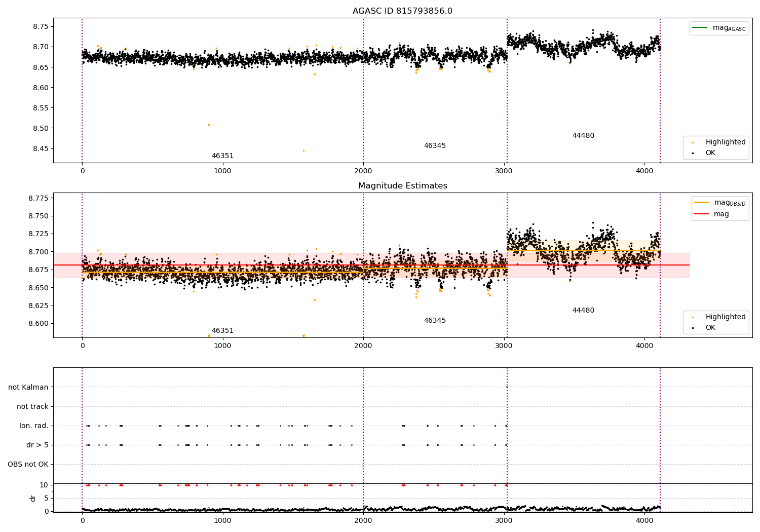Click x-tick '4000' under the Magnitude Estimates plot
This screenshot has height=532, width=760.
tap(644, 346)
